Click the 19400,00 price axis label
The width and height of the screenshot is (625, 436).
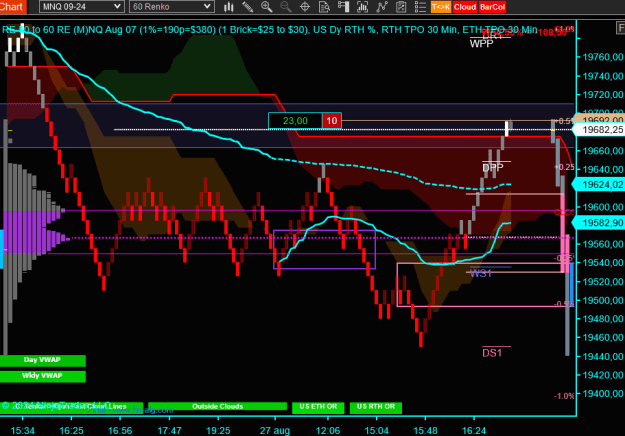(603, 394)
